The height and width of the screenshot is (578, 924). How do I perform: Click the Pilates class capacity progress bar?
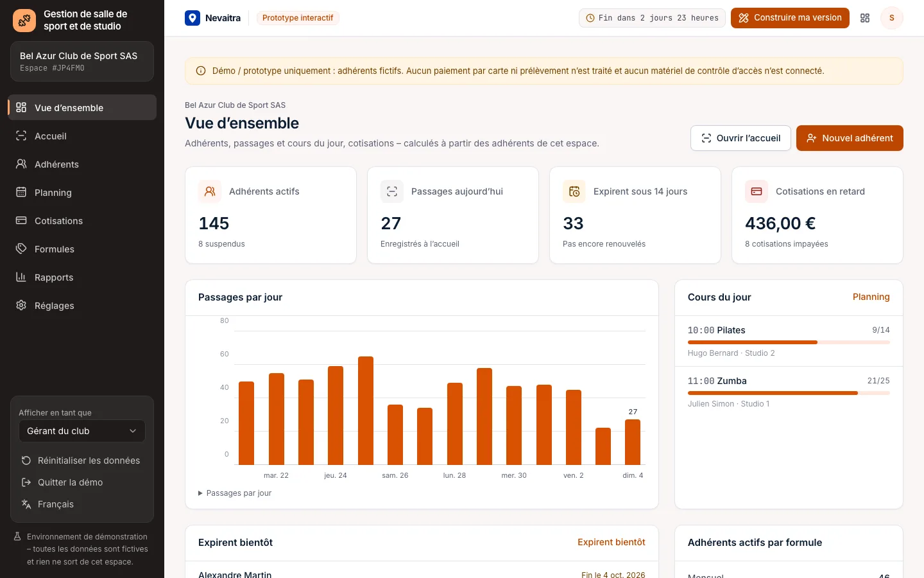tap(789, 342)
